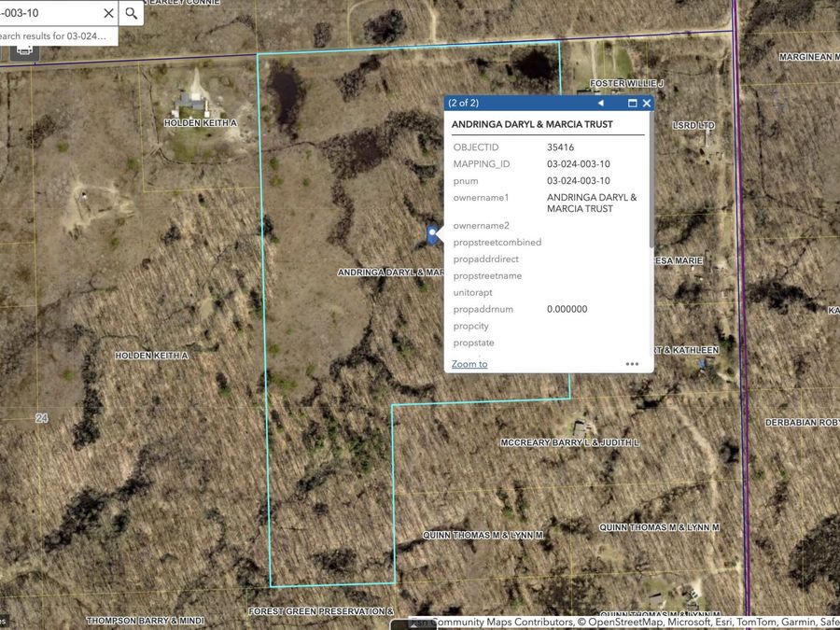Maximize the parcel info popup

pos(632,103)
